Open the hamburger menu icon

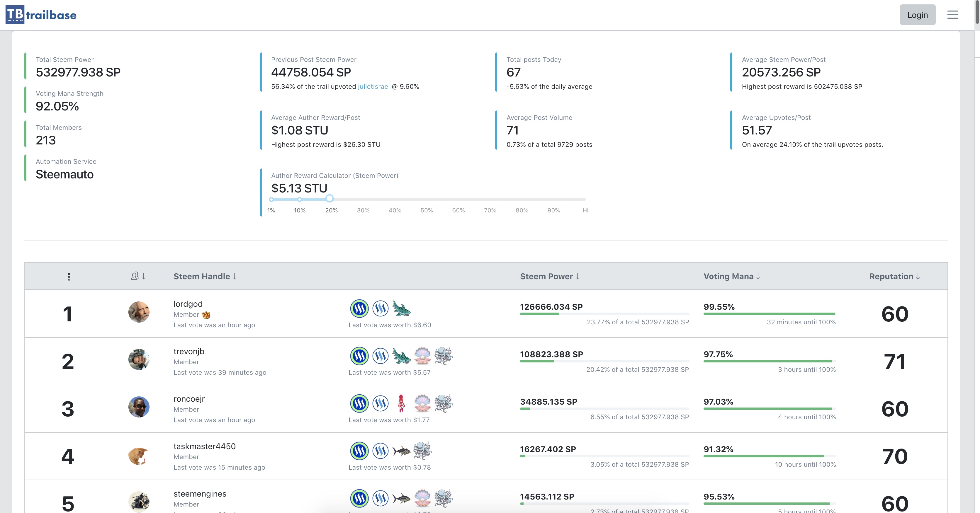pos(952,15)
